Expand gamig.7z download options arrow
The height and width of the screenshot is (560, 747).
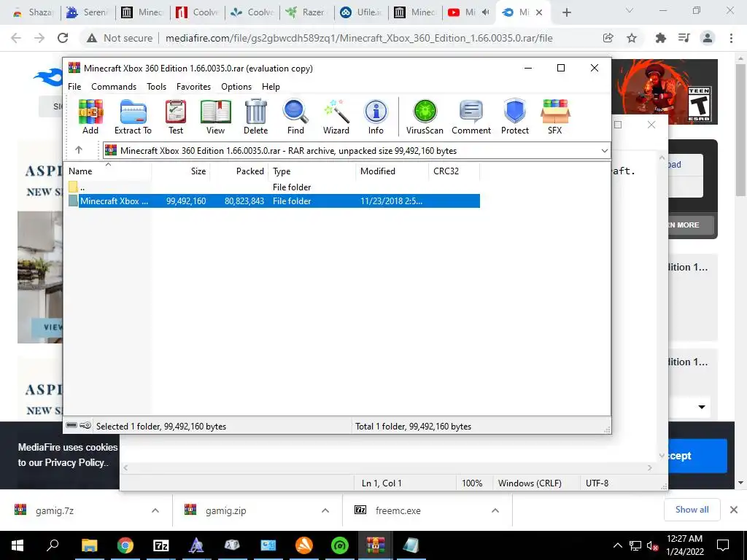155,510
